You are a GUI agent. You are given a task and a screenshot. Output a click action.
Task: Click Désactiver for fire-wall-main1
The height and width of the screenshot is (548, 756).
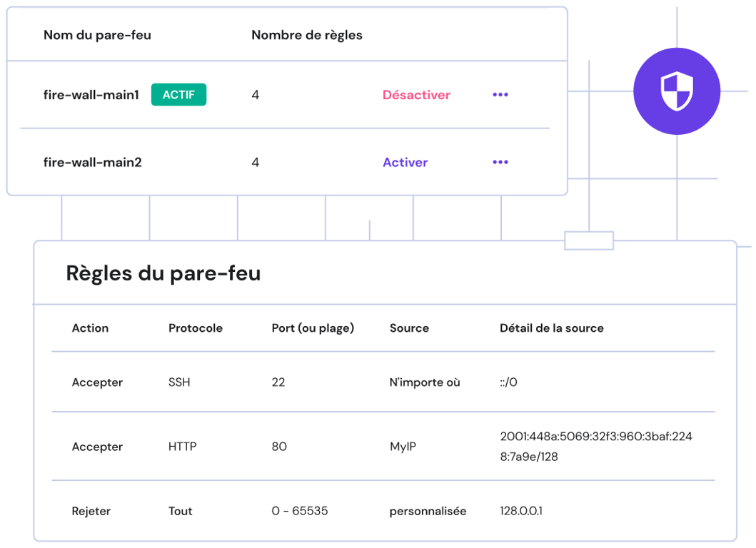(x=416, y=95)
